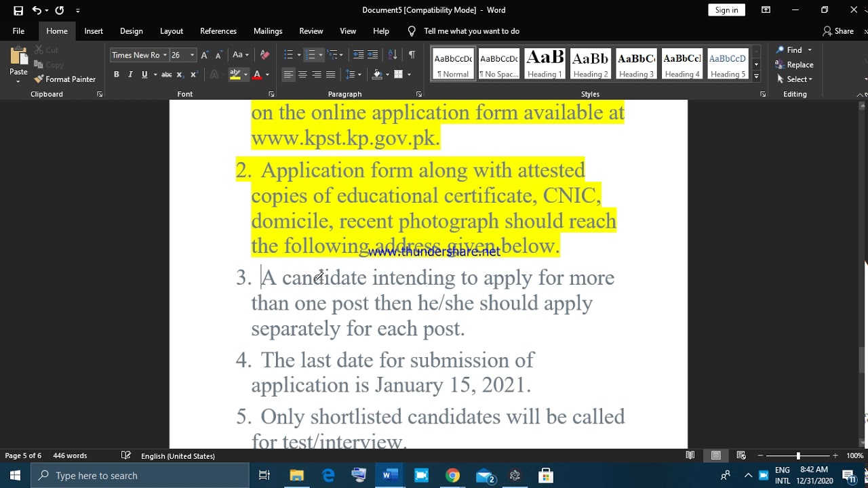Switch to Web Layout view
The image size is (868, 488).
point(741,455)
